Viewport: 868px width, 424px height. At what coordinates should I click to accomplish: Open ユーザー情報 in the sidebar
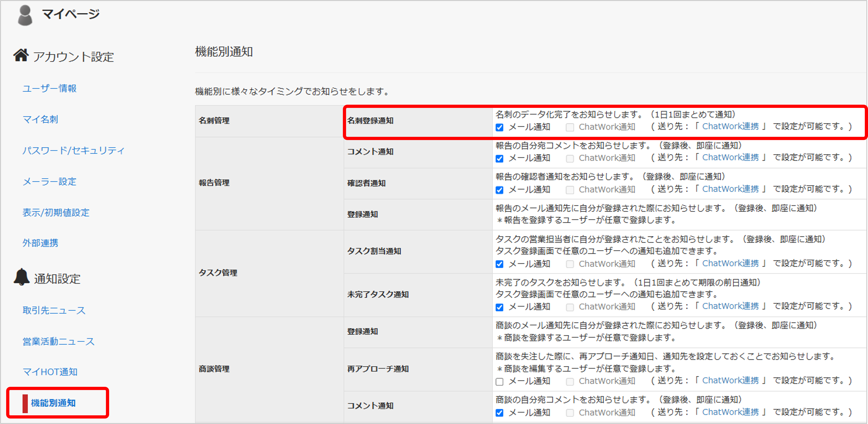pos(49,88)
